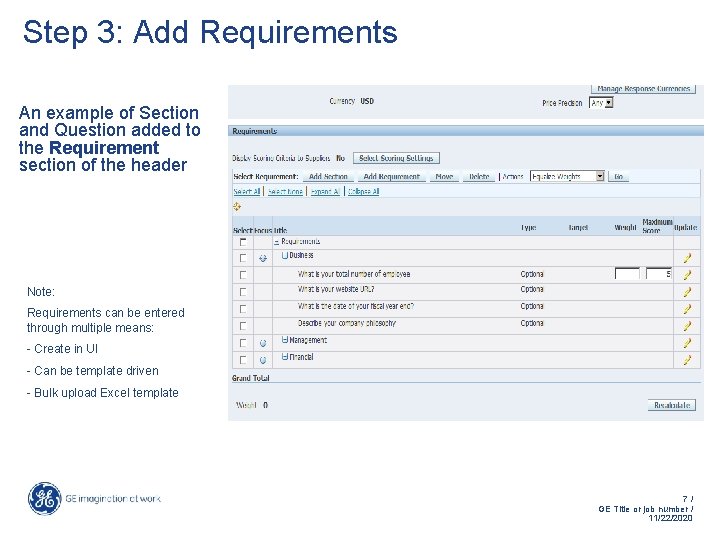Viewport: 720px width, 540px height.
Task: Click Manage Response Currencies button
Action: 643,89
